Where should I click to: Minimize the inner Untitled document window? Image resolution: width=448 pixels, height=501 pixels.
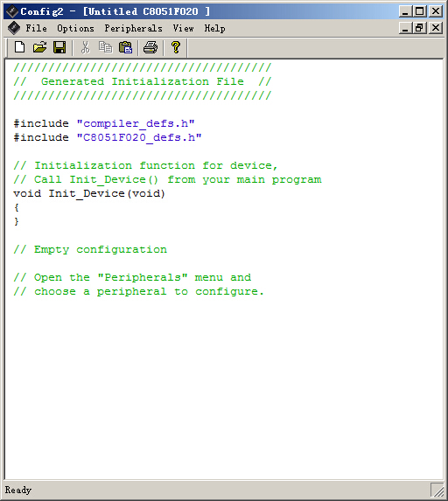click(405, 28)
